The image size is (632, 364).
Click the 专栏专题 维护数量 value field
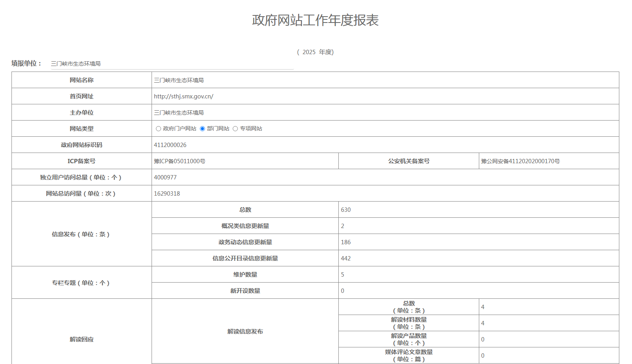[x=478, y=275]
